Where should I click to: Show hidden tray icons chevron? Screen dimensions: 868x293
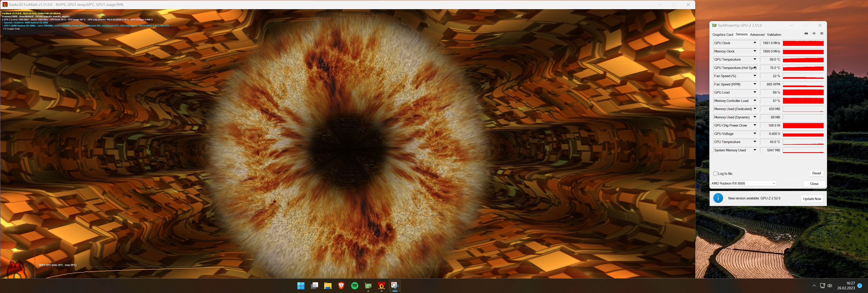(814, 286)
